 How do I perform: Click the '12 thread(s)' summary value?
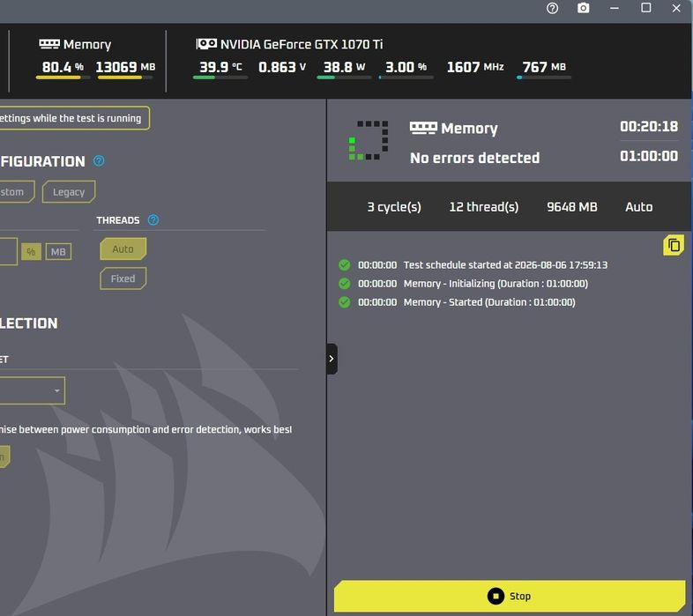coord(484,207)
